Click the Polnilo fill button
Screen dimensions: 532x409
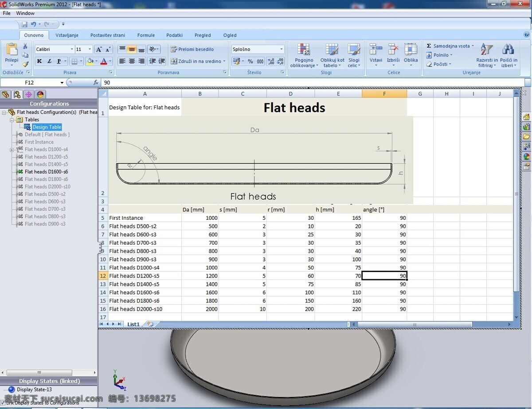point(439,55)
